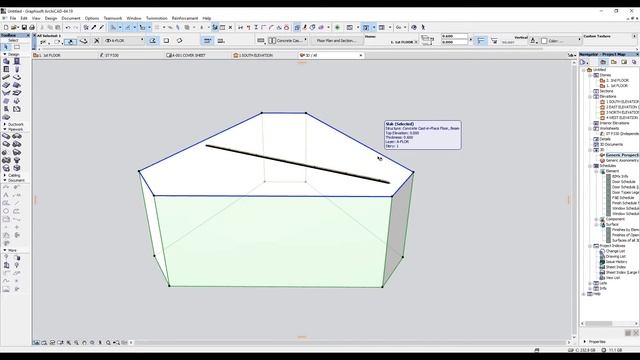This screenshot has width=640, height=360.
Task: Select the rotated rectangle geometry method
Action: (x=179, y=40)
